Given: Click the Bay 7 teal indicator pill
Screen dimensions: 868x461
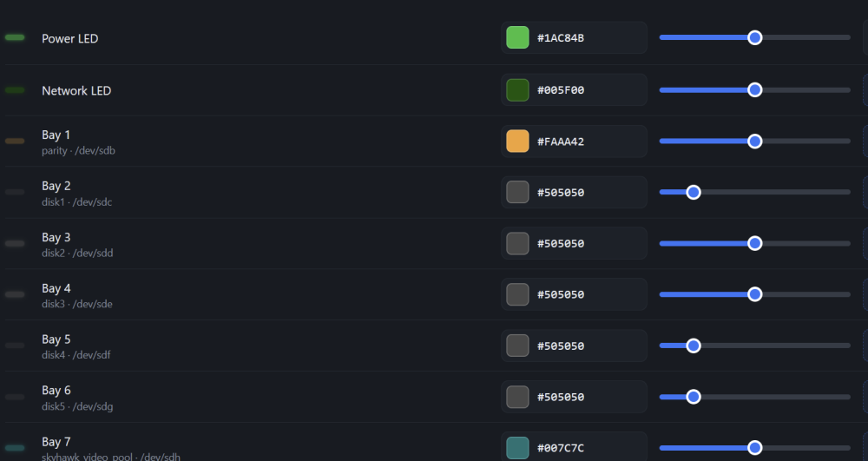Looking at the screenshot, I should (15, 448).
